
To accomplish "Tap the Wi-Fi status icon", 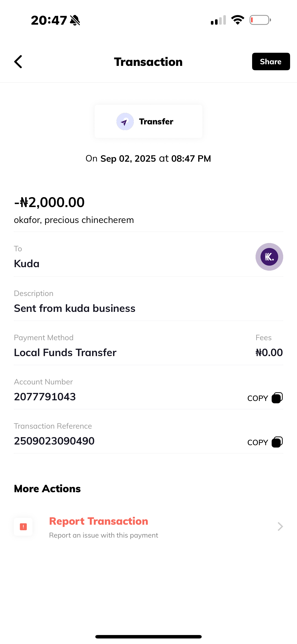I will coord(238,20).
